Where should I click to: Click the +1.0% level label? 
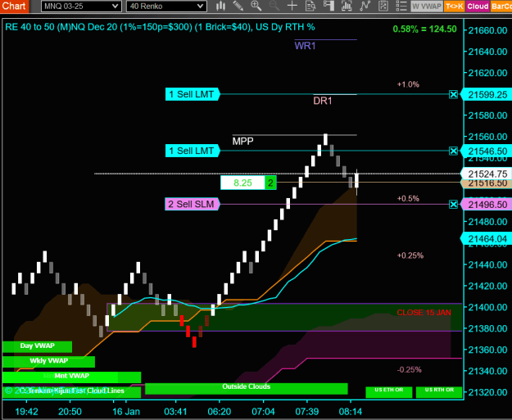(408, 84)
